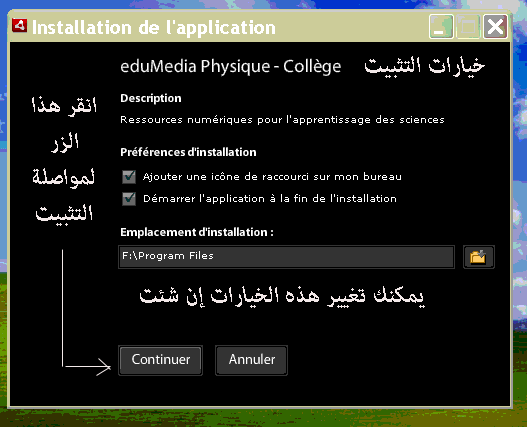527x427 pixels.
Task: Click the Adobe AIR icon in title bar
Action: 19,26
